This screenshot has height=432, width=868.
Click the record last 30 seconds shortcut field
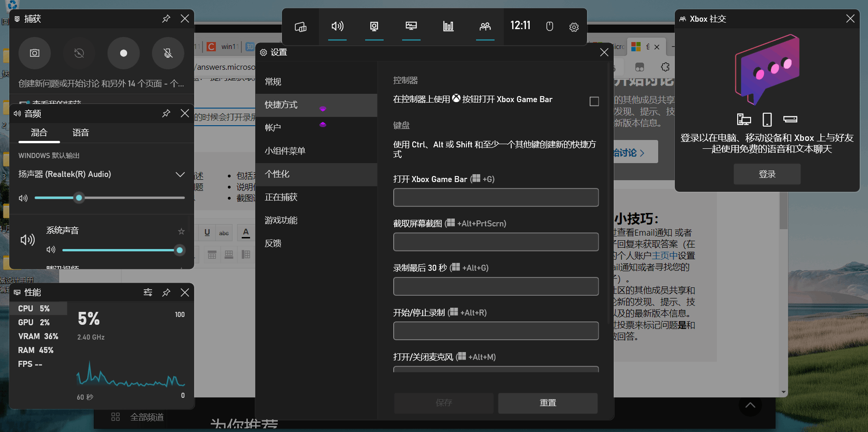(496, 286)
